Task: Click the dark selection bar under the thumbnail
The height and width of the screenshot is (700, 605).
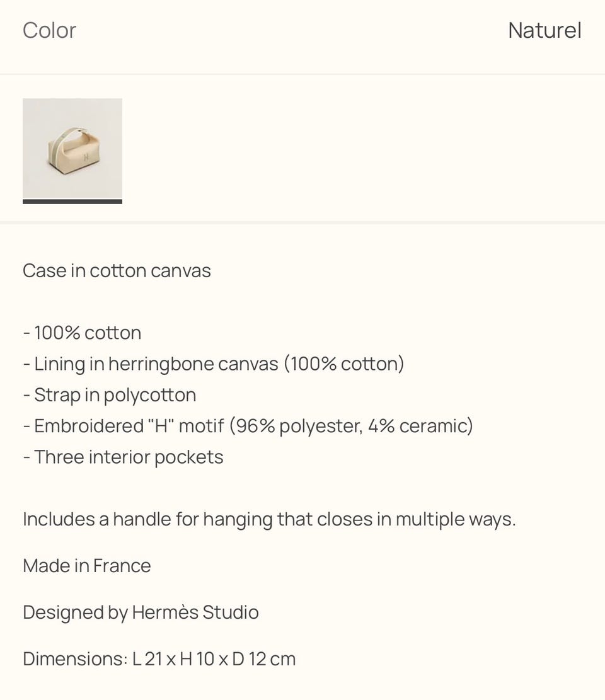Action: [72, 202]
